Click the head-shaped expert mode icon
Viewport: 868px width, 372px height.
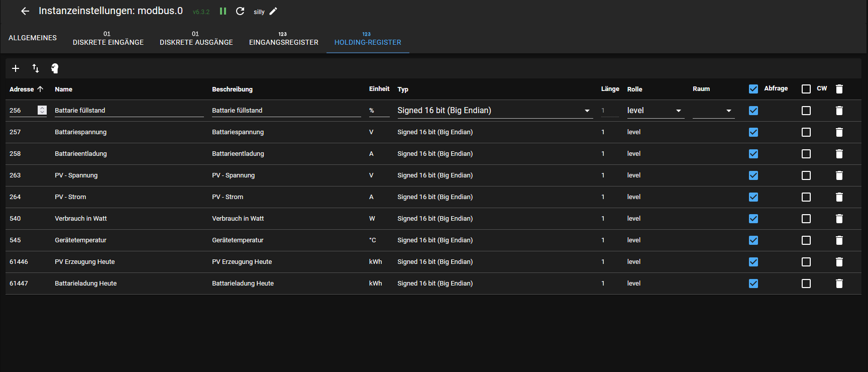click(55, 68)
